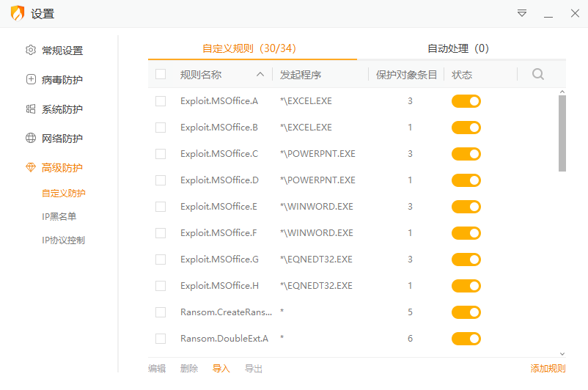Click *\POWERPNT.EXE in Exploit.MSOffice.C row
This screenshot has height=390, width=588.
click(x=317, y=154)
